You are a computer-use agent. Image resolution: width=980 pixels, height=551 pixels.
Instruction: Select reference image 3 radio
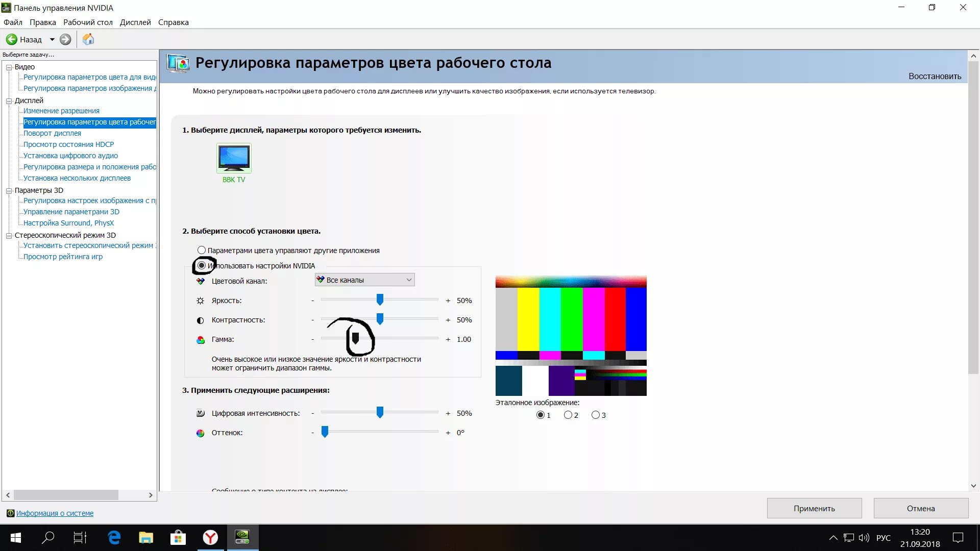595,415
